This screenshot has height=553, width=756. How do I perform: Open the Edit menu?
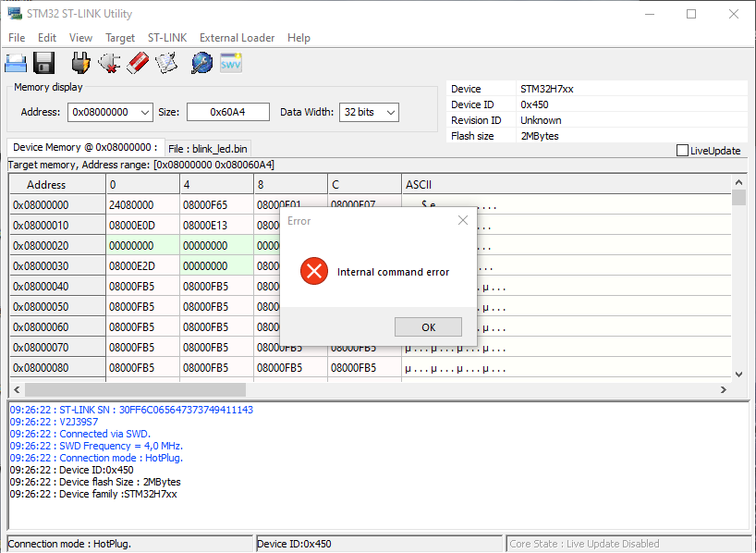(47, 38)
